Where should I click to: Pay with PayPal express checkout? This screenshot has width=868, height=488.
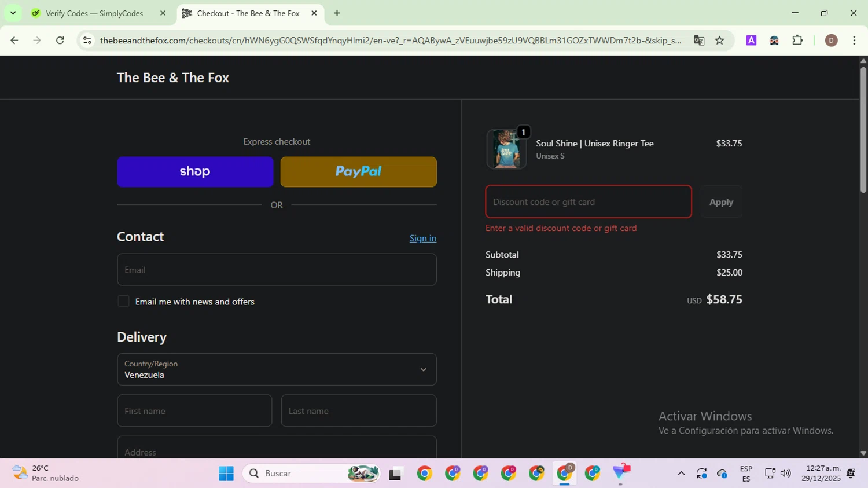coord(359,172)
